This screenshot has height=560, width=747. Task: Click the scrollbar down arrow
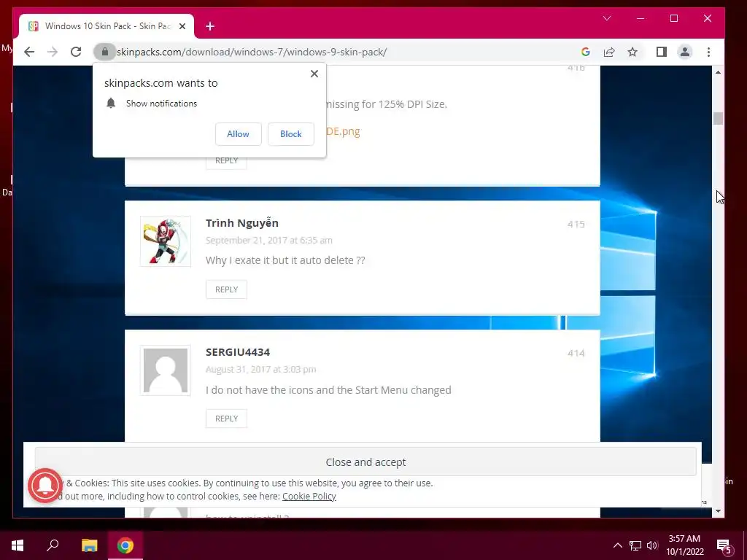click(718, 511)
